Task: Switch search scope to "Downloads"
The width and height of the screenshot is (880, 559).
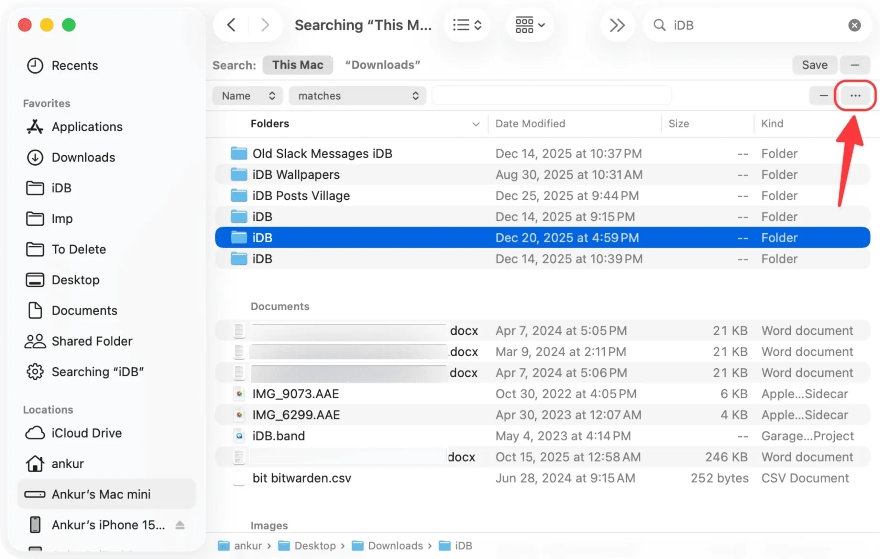Action: click(x=382, y=65)
